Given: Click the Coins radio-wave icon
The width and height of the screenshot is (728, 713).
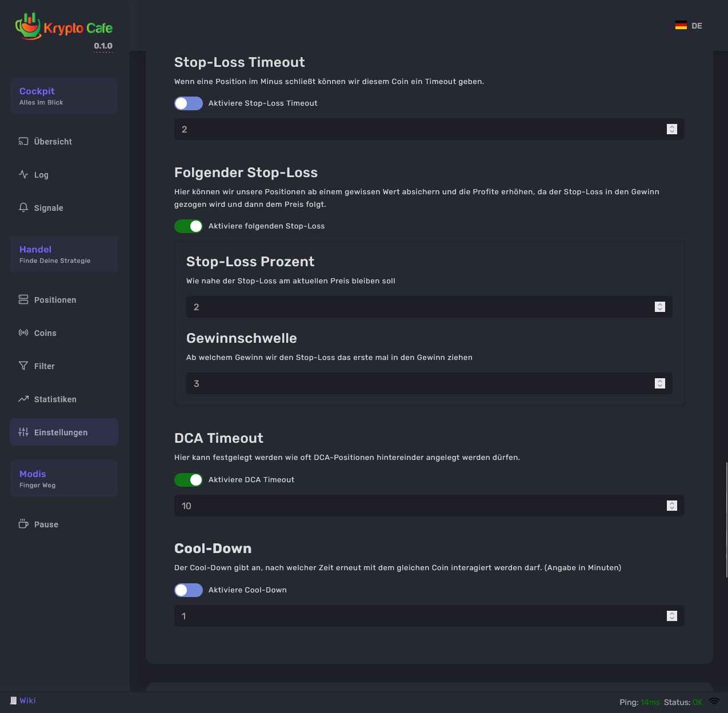Looking at the screenshot, I should [23, 333].
